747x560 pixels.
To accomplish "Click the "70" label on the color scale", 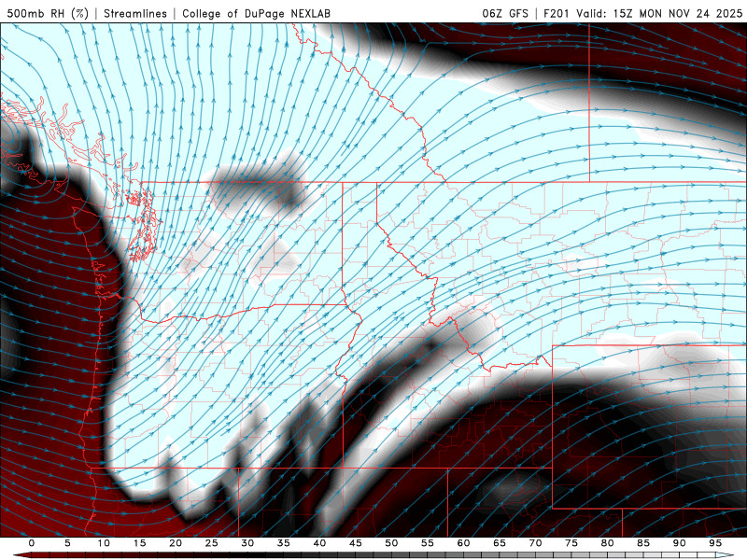I will click(x=535, y=543).
